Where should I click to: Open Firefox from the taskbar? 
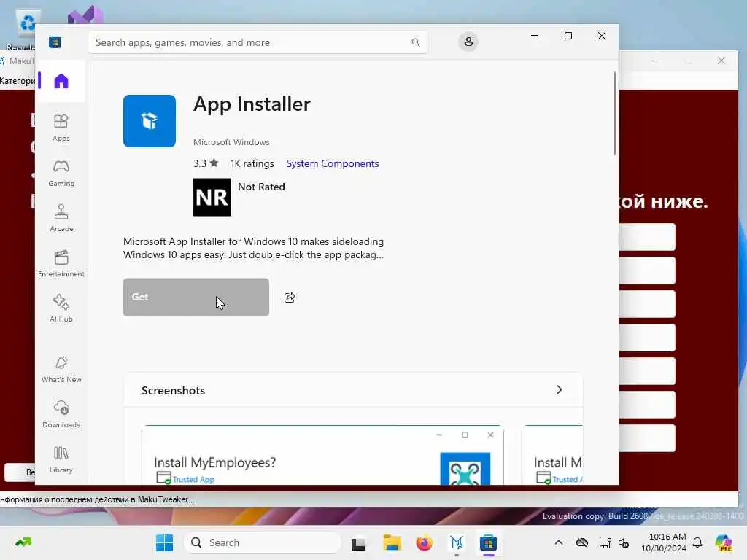click(x=424, y=542)
